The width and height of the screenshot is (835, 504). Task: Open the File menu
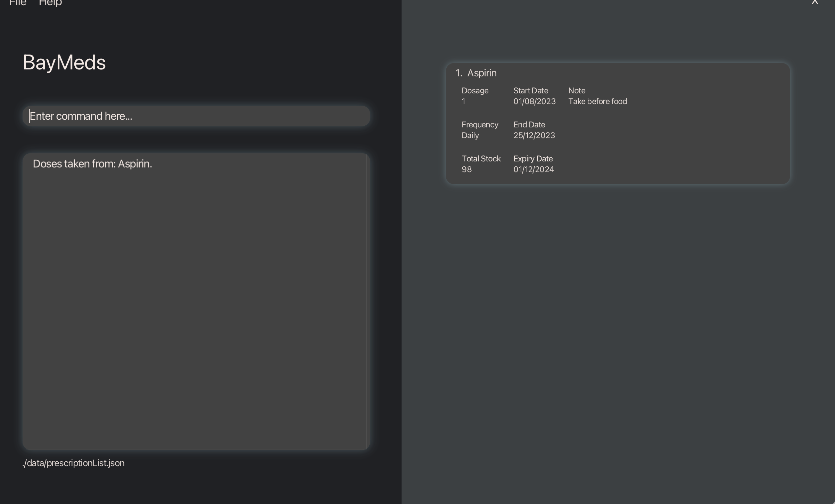point(18,3)
